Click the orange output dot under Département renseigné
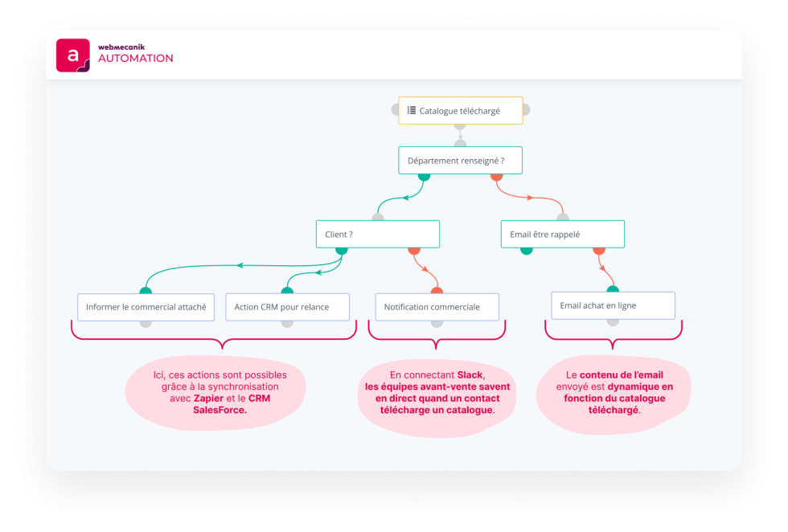 496,175
